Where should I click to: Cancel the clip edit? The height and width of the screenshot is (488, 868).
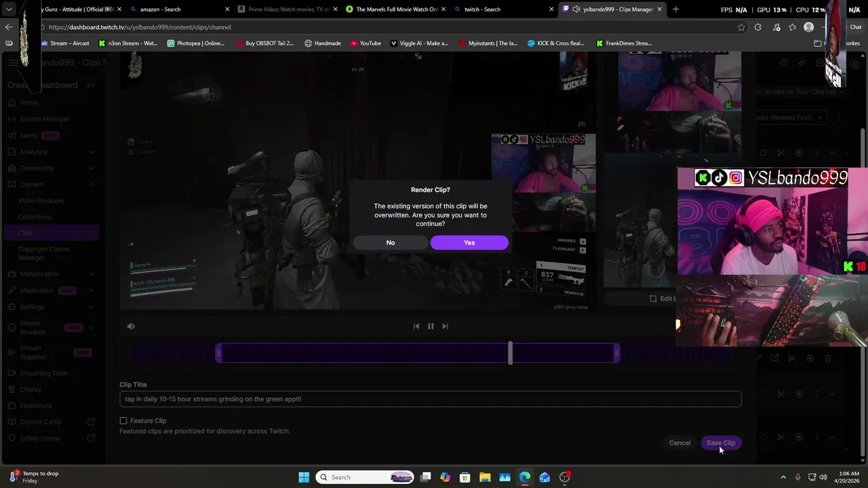[x=679, y=443]
